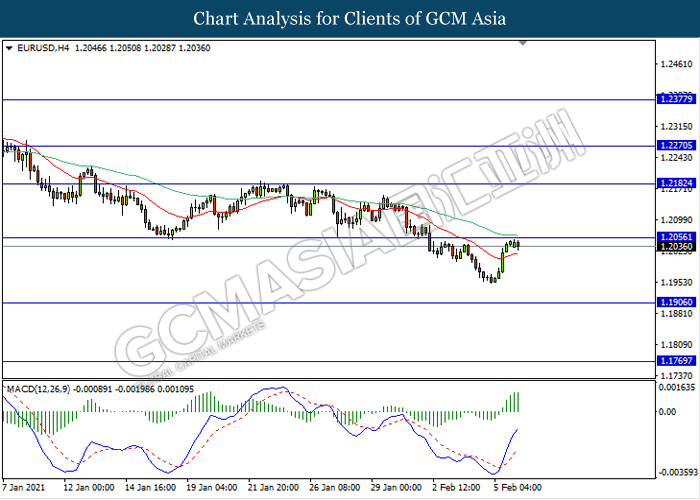The image size is (700, 500).
Task: Select the 7 Jan 2021 date label
Action: tap(25, 488)
